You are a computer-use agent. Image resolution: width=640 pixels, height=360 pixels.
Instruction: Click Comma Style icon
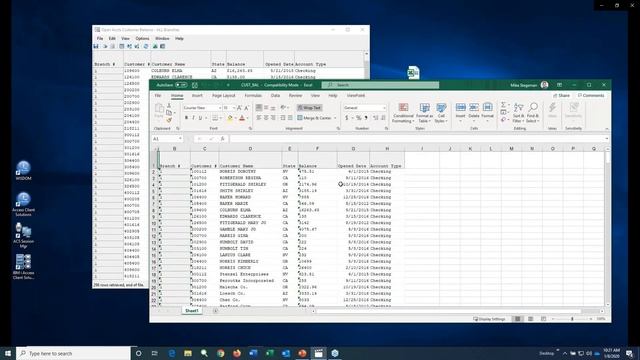(366, 118)
